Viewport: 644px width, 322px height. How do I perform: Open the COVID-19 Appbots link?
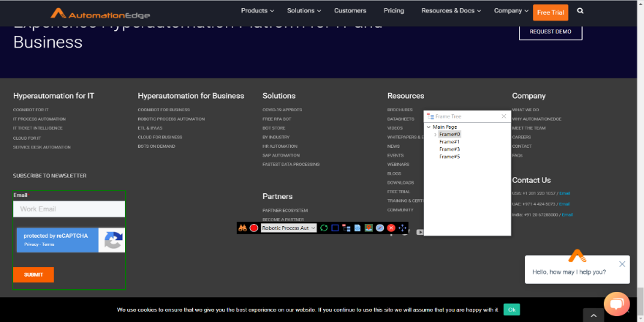coord(282,110)
